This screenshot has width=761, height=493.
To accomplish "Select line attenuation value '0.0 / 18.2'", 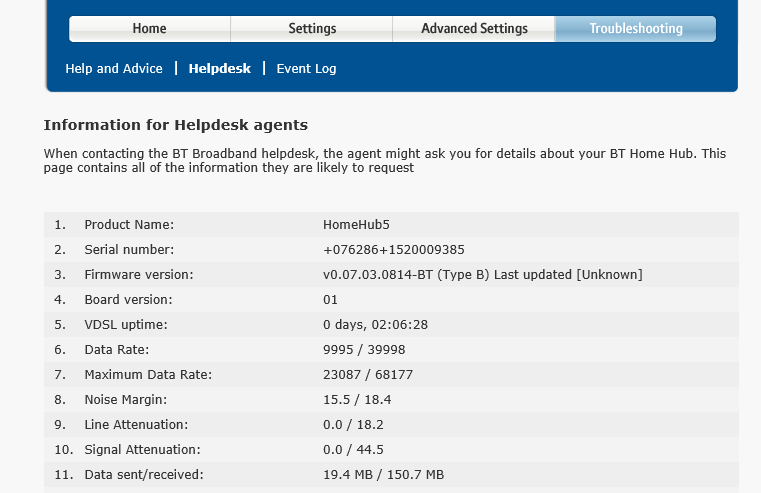I will tap(353, 425).
